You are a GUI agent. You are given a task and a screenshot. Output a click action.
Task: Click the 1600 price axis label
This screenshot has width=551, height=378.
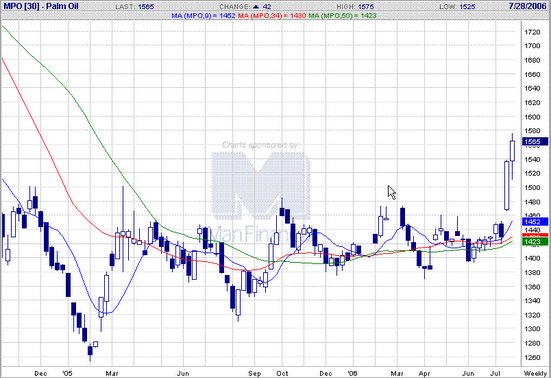[532, 117]
